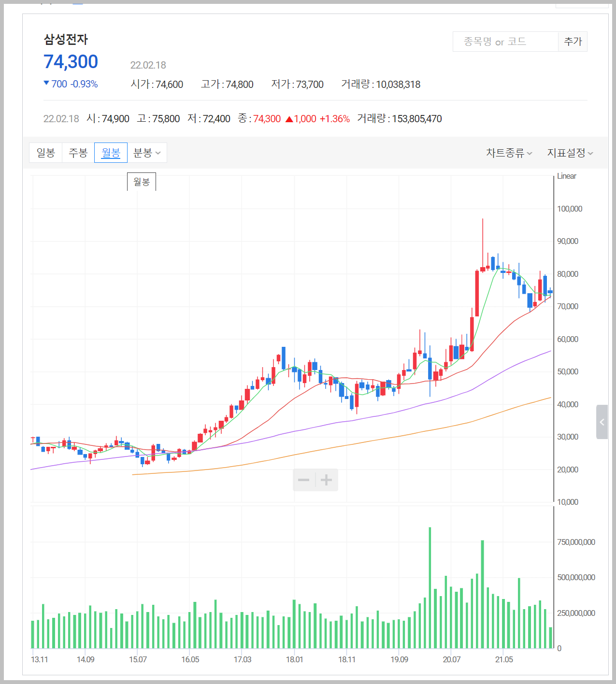
Task: Click the 저가: 73,700 low price
Action: click(297, 85)
